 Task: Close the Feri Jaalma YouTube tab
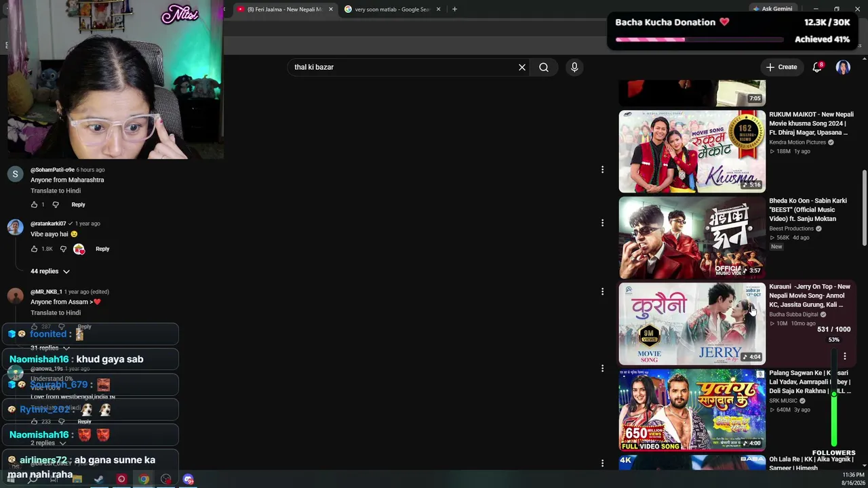[330, 9]
